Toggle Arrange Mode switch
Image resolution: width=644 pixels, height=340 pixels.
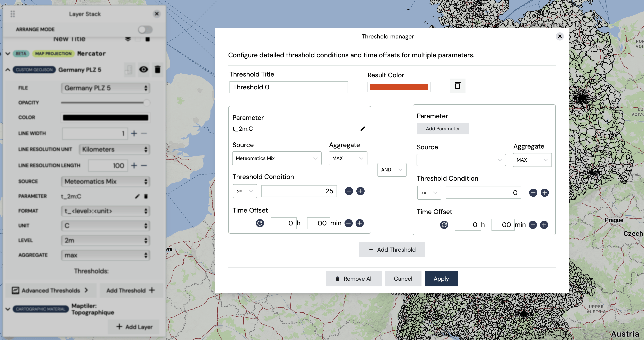(x=145, y=29)
